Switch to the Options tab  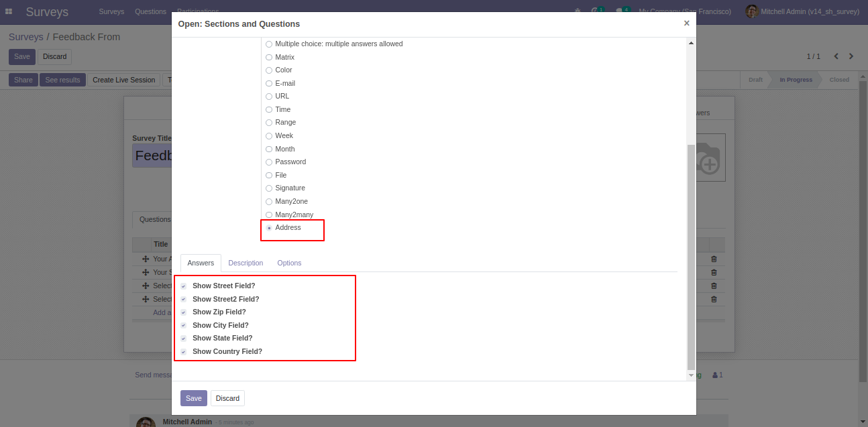tap(289, 263)
